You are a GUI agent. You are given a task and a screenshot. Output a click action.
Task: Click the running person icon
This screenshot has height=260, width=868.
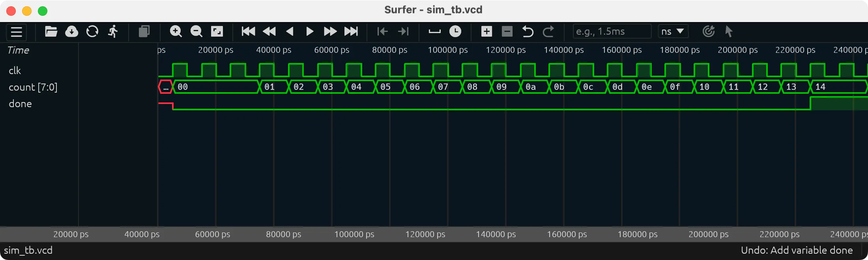click(x=113, y=32)
